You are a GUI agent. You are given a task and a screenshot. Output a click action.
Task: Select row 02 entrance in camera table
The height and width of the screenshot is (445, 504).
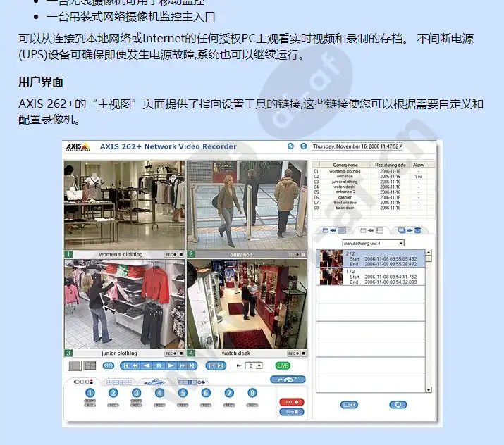pos(373,177)
